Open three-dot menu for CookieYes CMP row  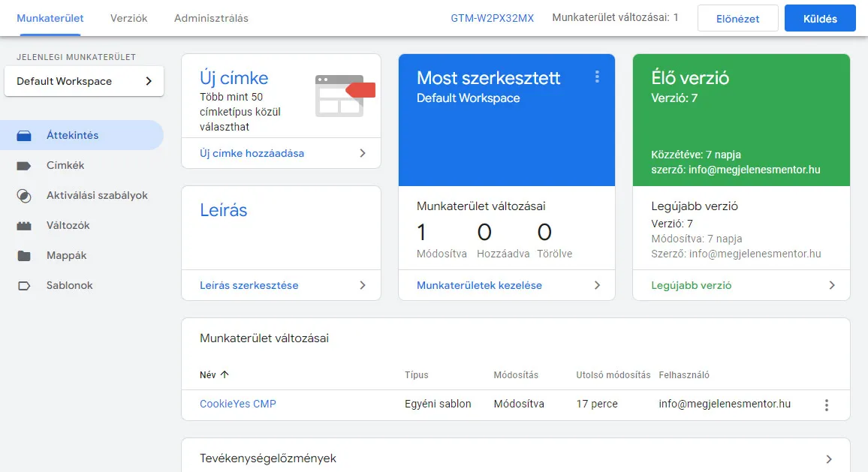(x=827, y=404)
